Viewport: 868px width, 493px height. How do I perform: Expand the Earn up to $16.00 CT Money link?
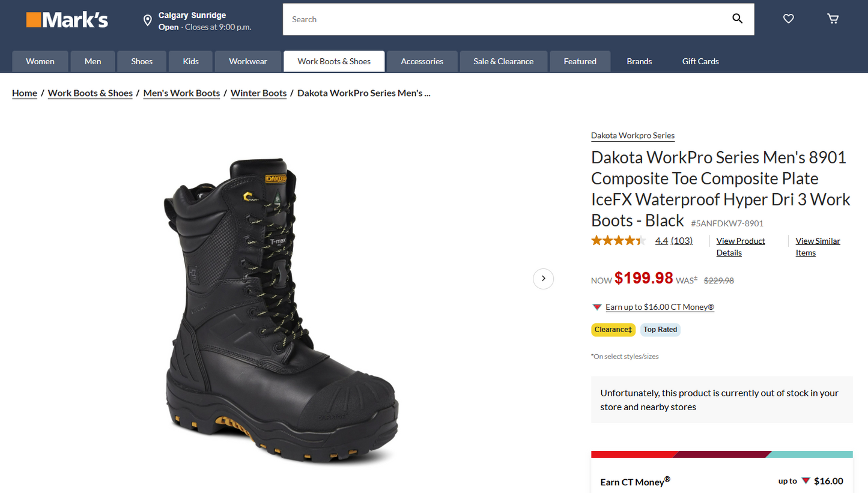pos(659,307)
